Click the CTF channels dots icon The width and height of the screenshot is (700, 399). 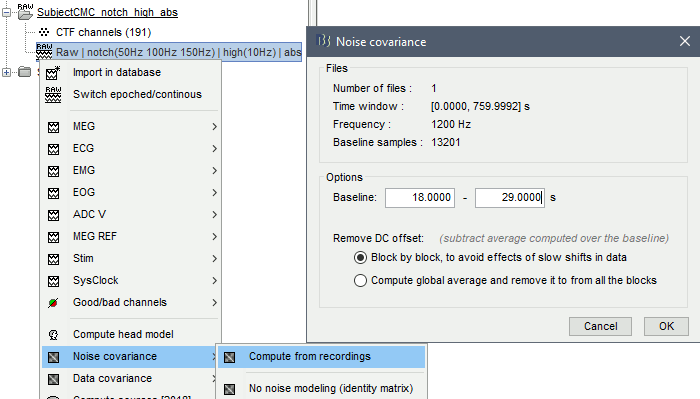[44, 32]
